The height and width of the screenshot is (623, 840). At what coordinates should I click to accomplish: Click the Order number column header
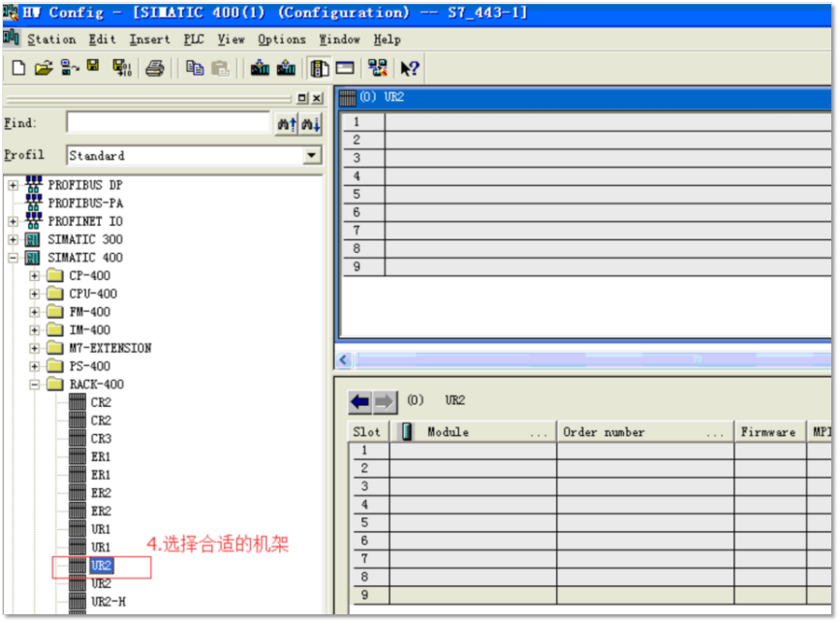pos(645,432)
